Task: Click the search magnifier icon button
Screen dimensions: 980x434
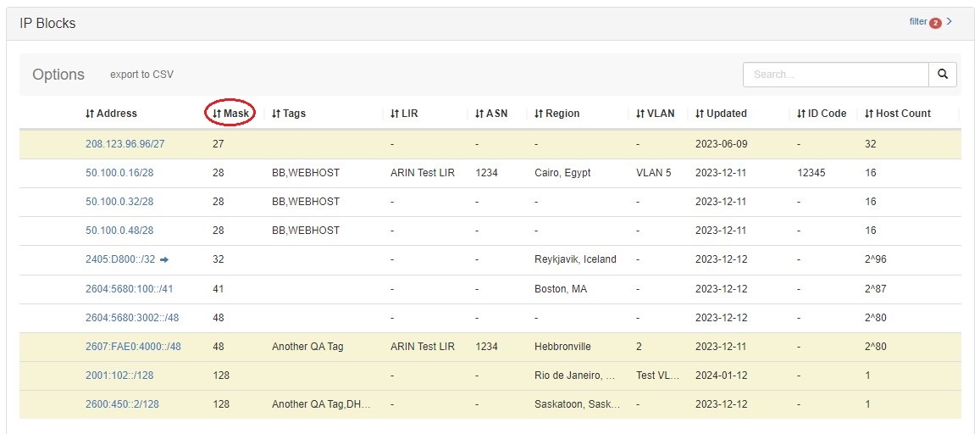Action: (x=943, y=75)
